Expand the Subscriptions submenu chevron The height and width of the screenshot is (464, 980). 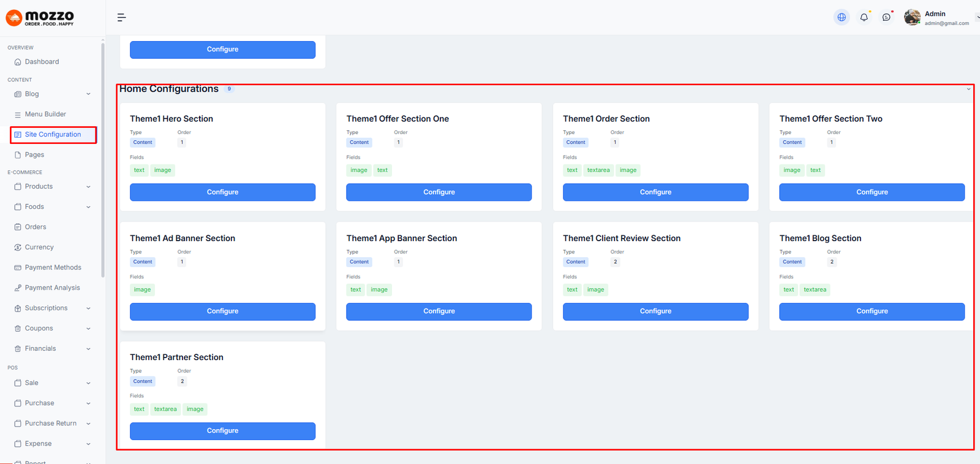pyautogui.click(x=88, y=309)
